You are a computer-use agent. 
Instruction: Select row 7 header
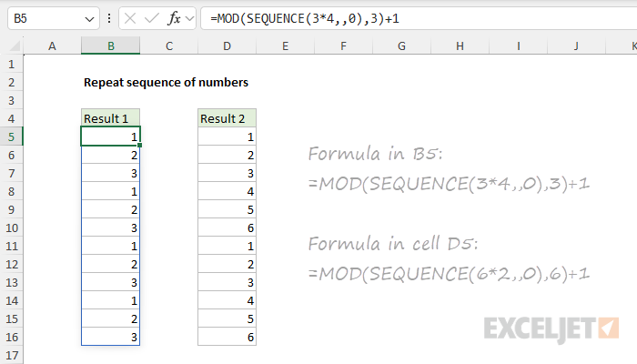[11, 174]
